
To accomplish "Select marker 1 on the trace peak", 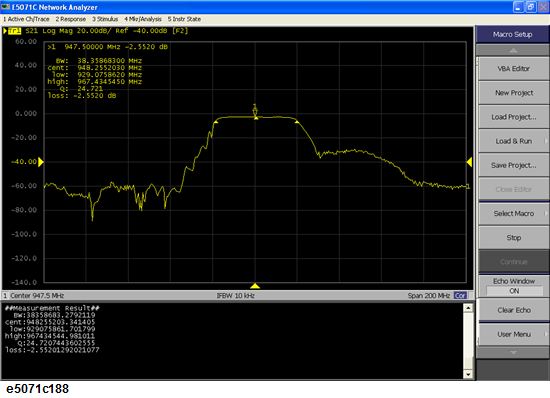I will point(255,111).
